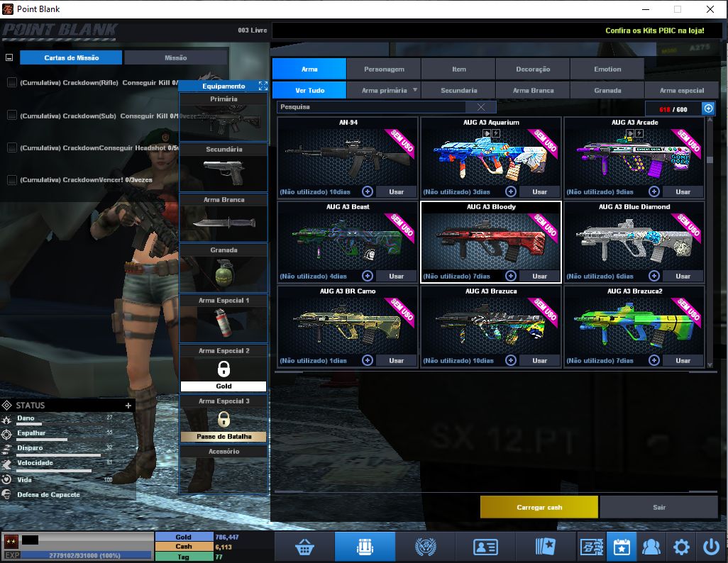Viewport: 728px width, 563px height.
Task: Select the Secundaria weapon filter
Action: coord(458,91)
